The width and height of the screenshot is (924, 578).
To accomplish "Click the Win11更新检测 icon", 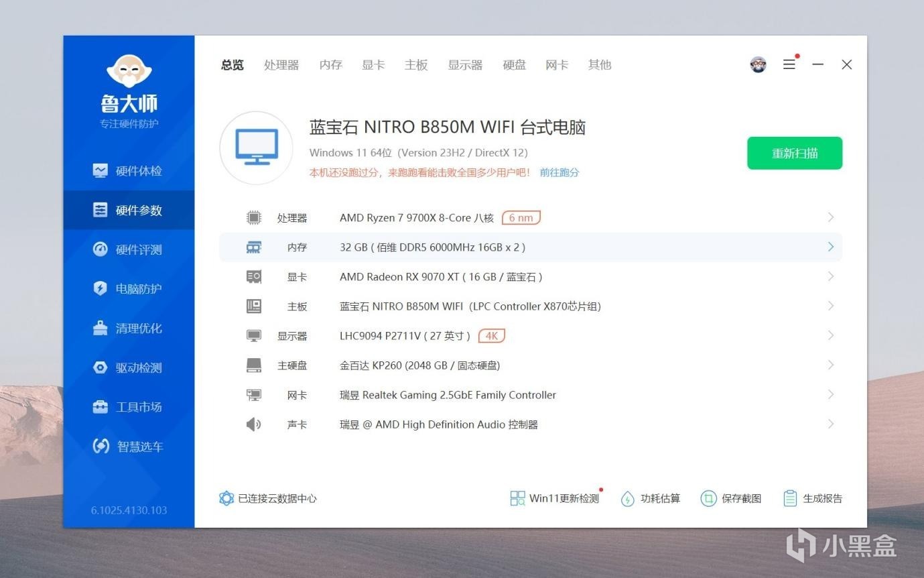I will (517, 498).
